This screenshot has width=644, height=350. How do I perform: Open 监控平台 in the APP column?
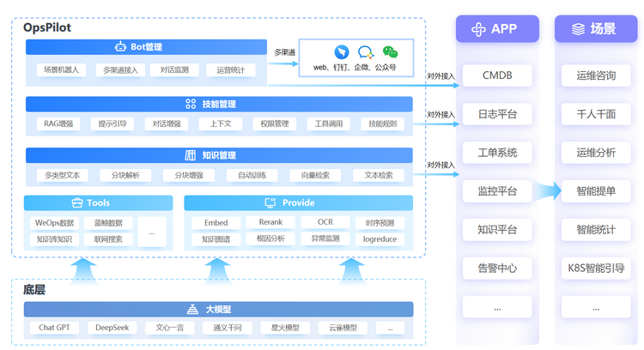pyautogui.click(x=497, y=190)
